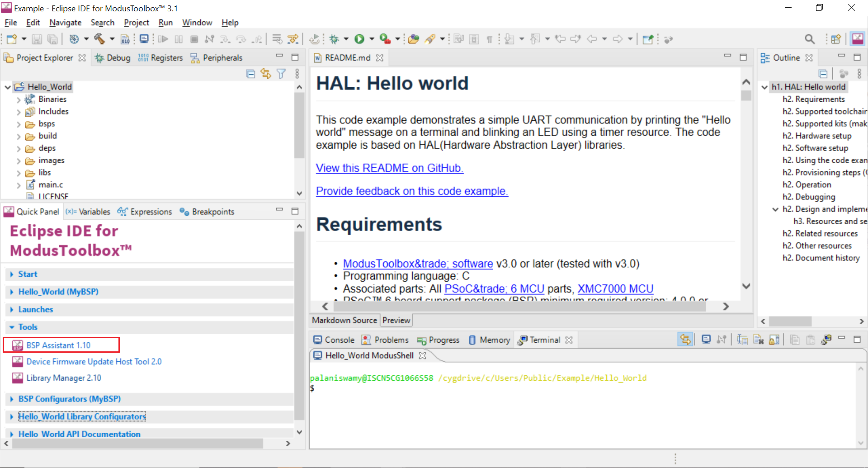This screenshot has height=468, width=868.
Task: Select main.c in Project Explorer
Action: pyautogui.click(x=51, y=184)
